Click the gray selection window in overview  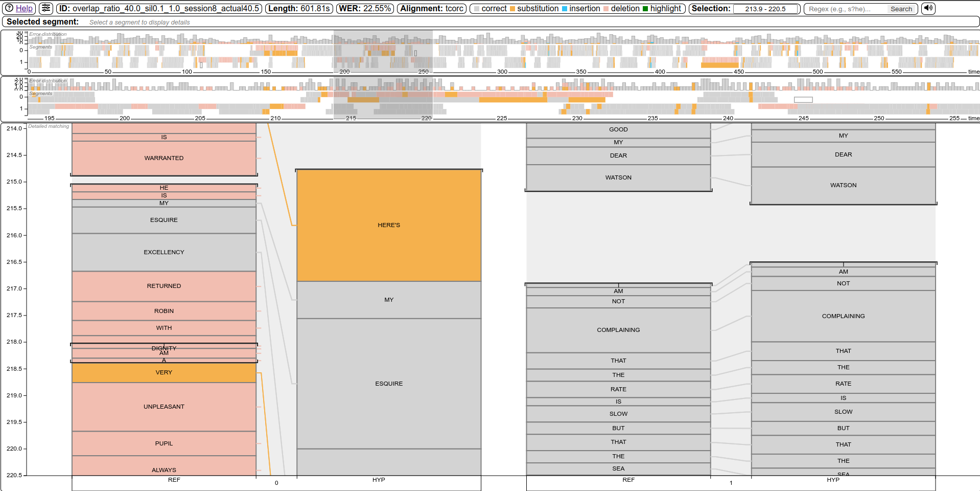pyautogui.click(x=383, y=51)
